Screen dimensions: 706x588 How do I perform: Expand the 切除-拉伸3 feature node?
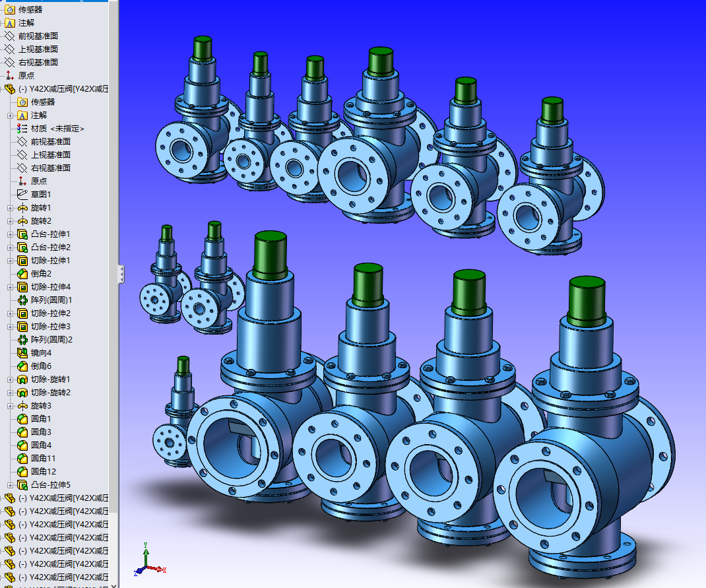[x=11, y=327]
